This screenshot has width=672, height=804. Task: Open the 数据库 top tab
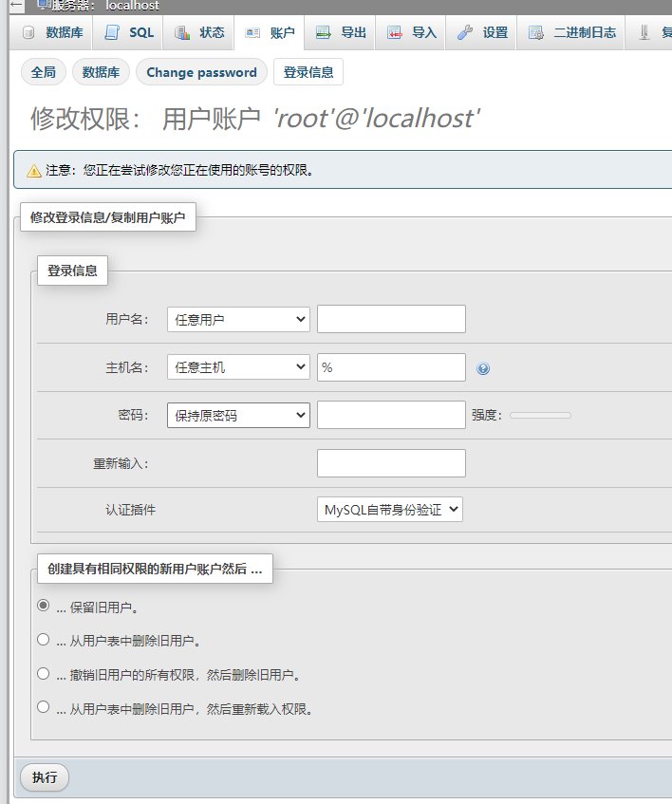(x=52, y=33)
